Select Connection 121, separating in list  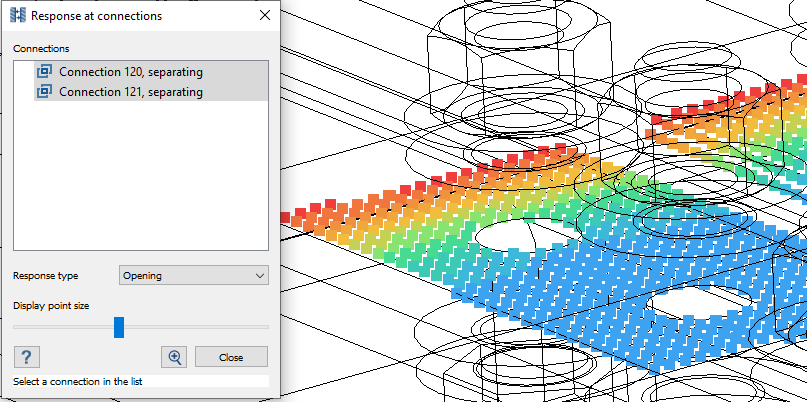point(130,92)
